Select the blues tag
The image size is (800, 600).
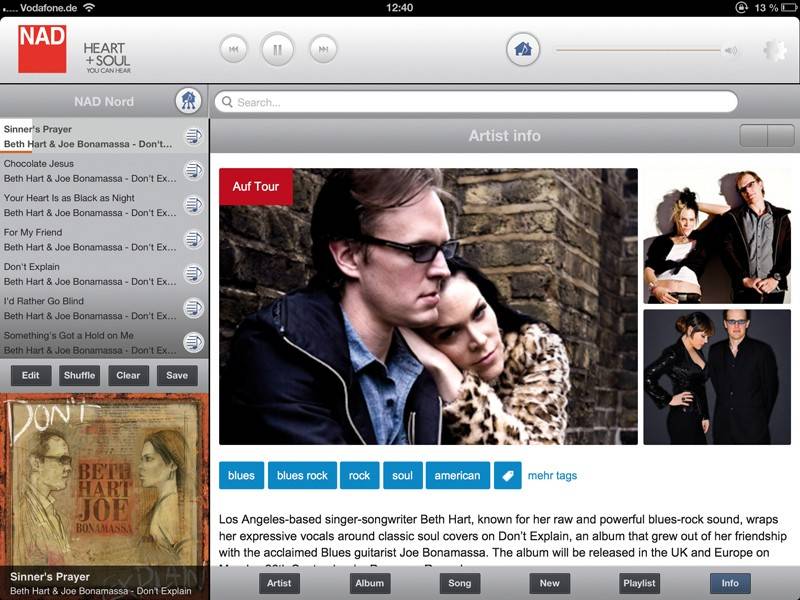click(x=241, y=476)
